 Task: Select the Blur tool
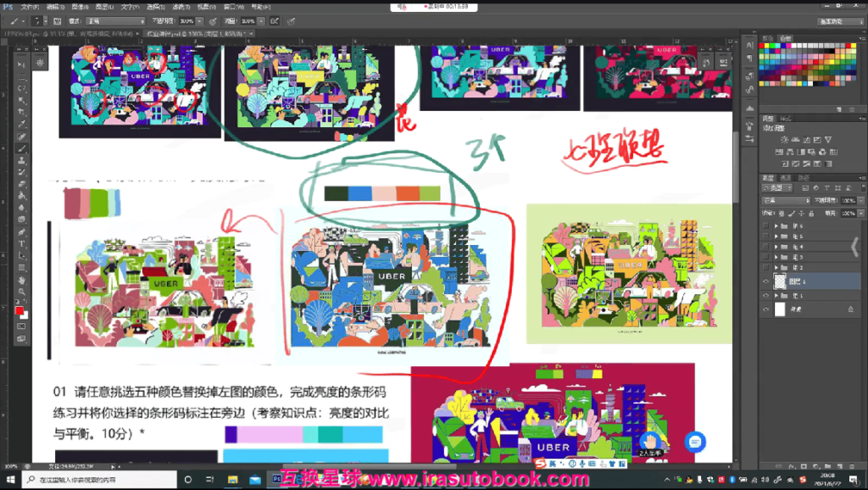[x=21, y=209]
